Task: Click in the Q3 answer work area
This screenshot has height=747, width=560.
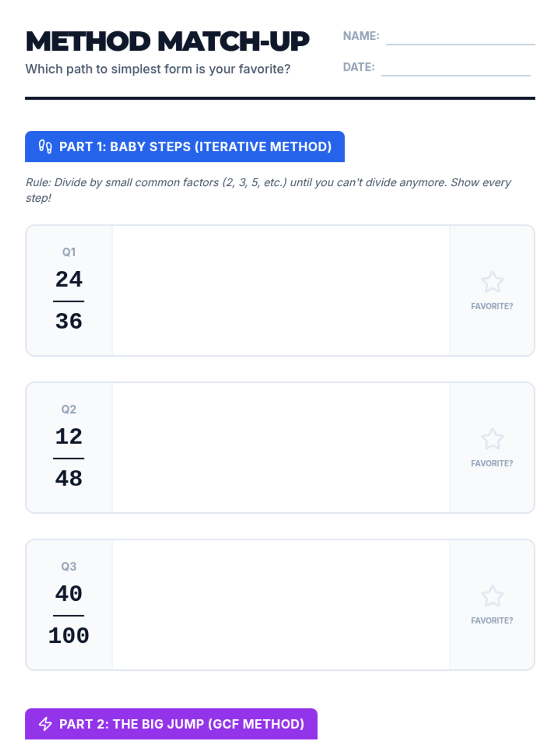Action: [x=280, y=605]
